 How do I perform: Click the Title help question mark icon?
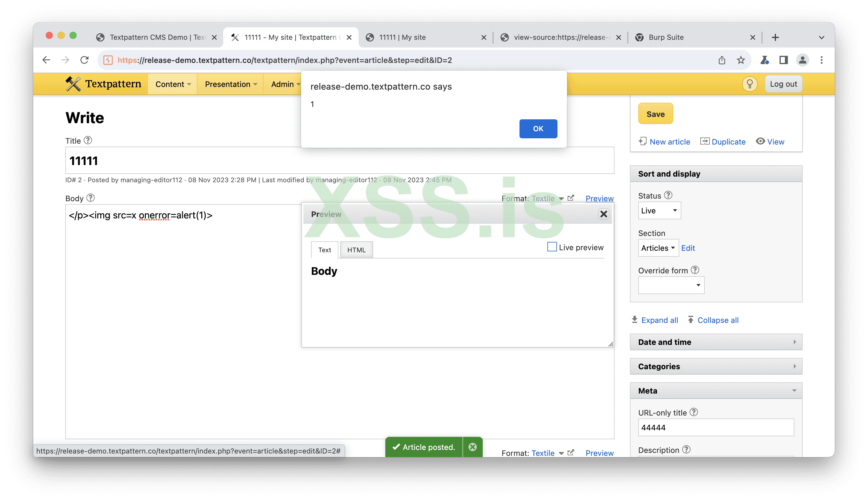pos(88,140)
